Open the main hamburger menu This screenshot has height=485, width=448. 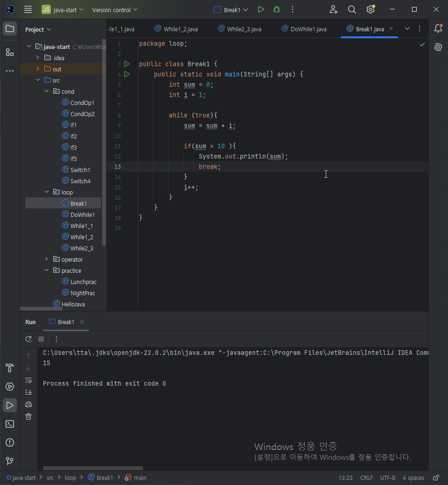pos(28,10)
